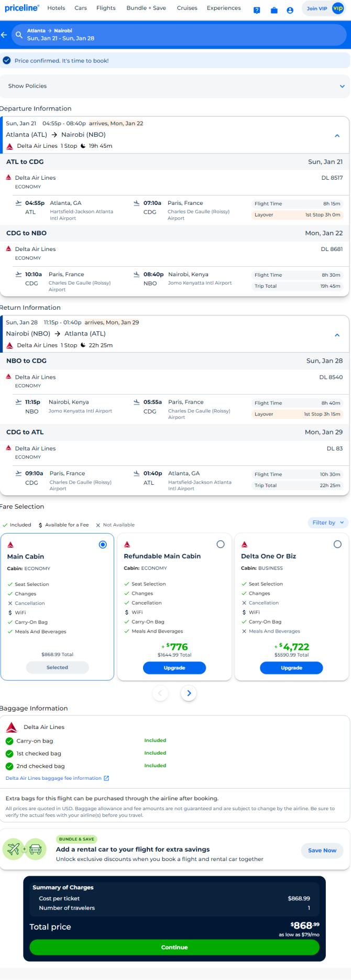Open external link icon beside baggage fee information

pyautogui.click(x=106, y=778)
